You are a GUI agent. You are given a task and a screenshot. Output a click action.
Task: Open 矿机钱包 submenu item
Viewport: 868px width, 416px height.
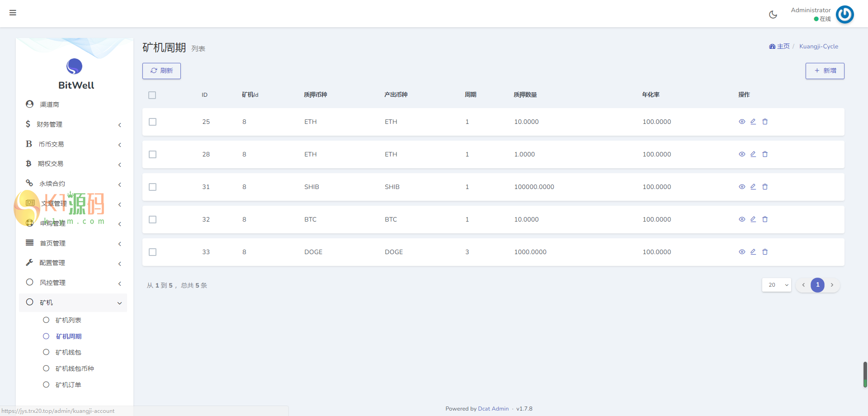pos(68,352)
